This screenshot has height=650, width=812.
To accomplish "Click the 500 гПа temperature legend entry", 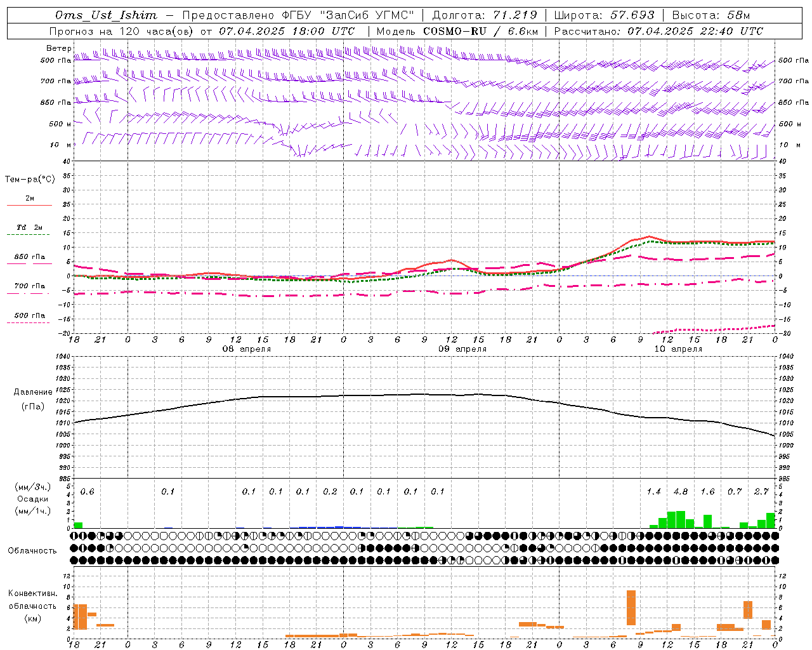I will coord(29,317).
